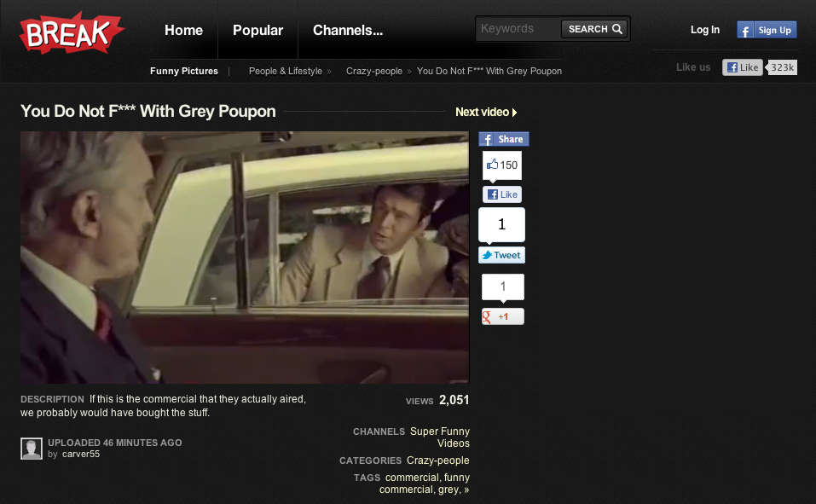Click the 323k like count
This screenshot has width=816, height=504.
coord(782,67)
